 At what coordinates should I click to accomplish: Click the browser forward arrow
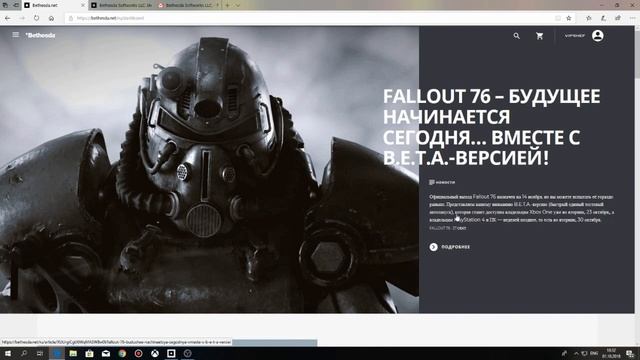pyautogui.click(x=22, y=18)
